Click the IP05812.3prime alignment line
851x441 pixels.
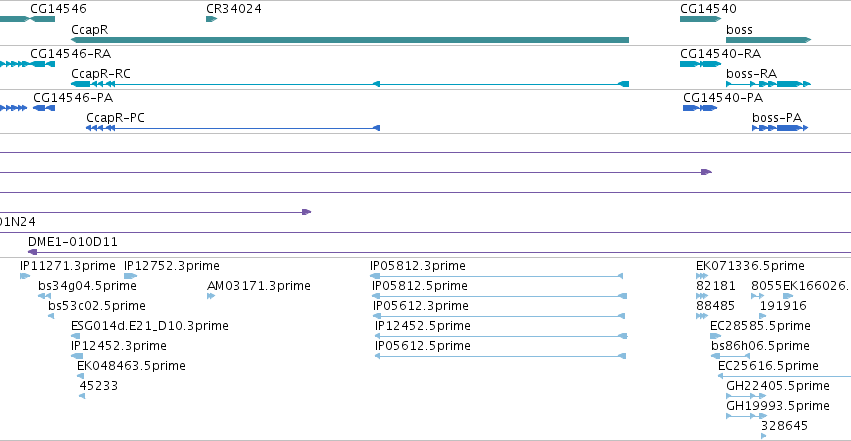497,276
